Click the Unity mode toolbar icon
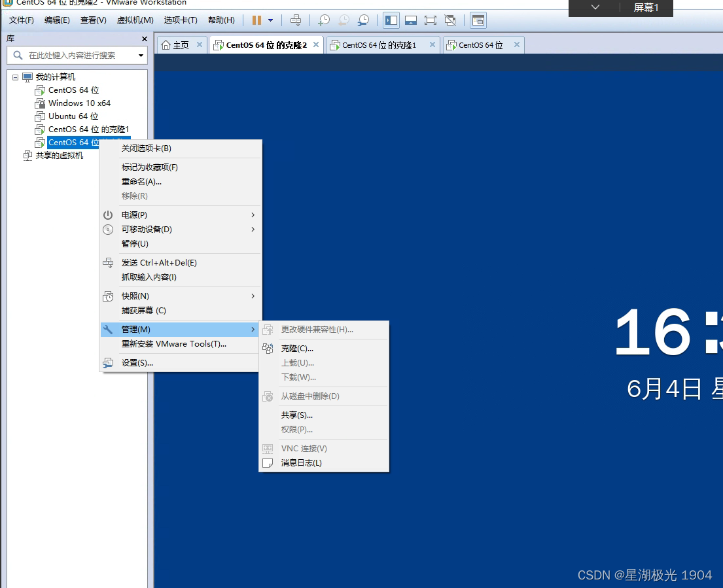Image resolution: width=723 pixels, height=588 pixels. [450, 20]
